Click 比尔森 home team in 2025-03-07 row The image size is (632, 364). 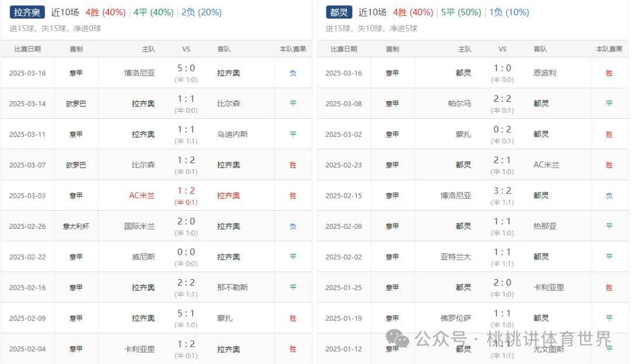pyautogui.click(x=143, y=165)
